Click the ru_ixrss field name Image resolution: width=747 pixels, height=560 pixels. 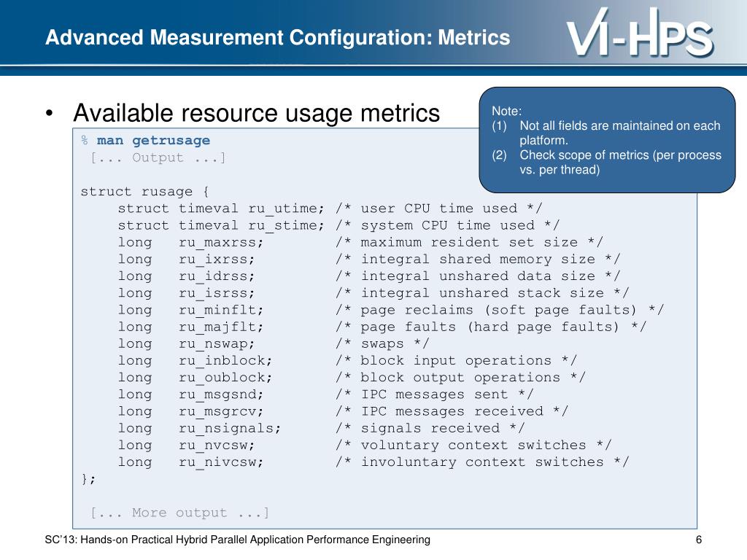[x=217, y=260]
